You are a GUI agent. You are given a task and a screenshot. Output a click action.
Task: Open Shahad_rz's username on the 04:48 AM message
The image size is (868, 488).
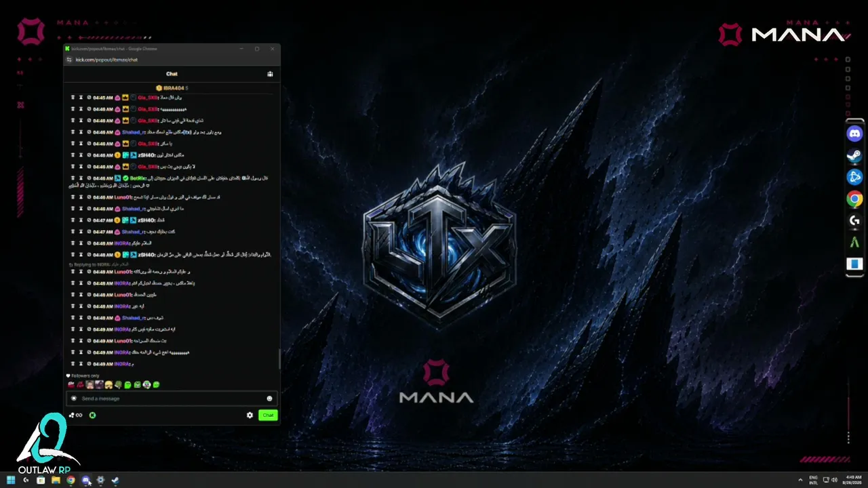[x=133, y=318]
